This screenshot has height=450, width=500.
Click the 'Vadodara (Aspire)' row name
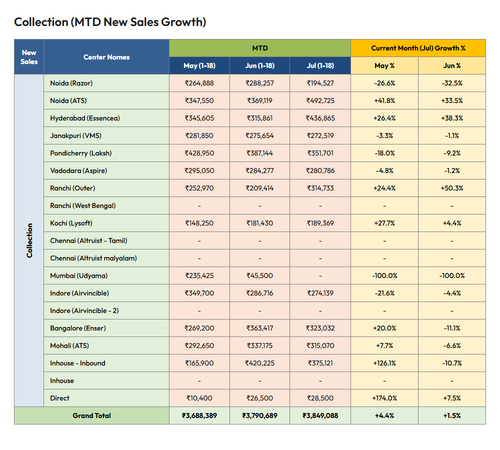(79, 171)
